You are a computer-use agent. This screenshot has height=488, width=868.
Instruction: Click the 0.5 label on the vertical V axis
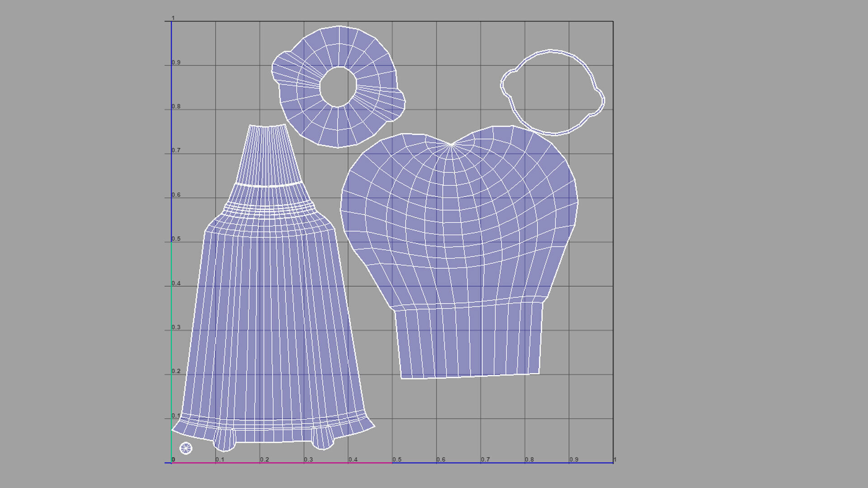click(x=176, y=239)
